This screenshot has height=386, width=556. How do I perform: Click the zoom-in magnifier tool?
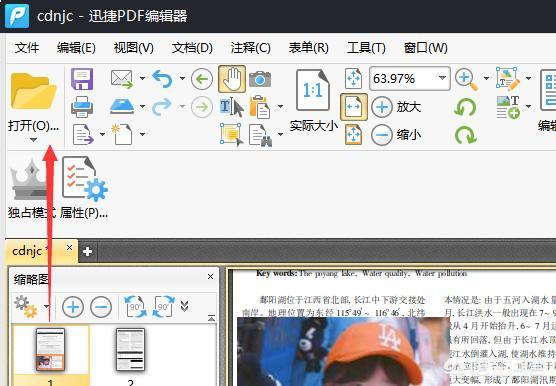tap(467, 79)
